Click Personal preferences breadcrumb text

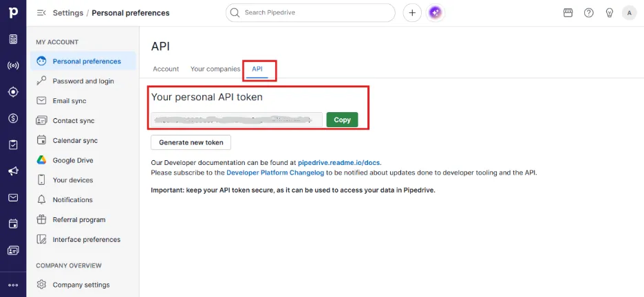(131, 12)
